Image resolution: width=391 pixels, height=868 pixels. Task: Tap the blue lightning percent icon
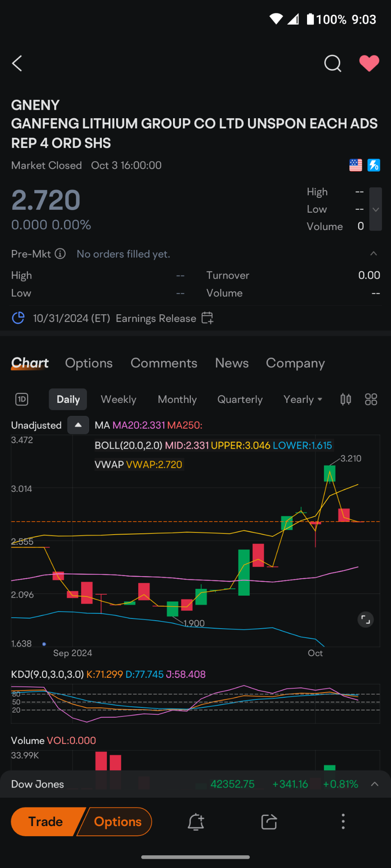(374, 165)
